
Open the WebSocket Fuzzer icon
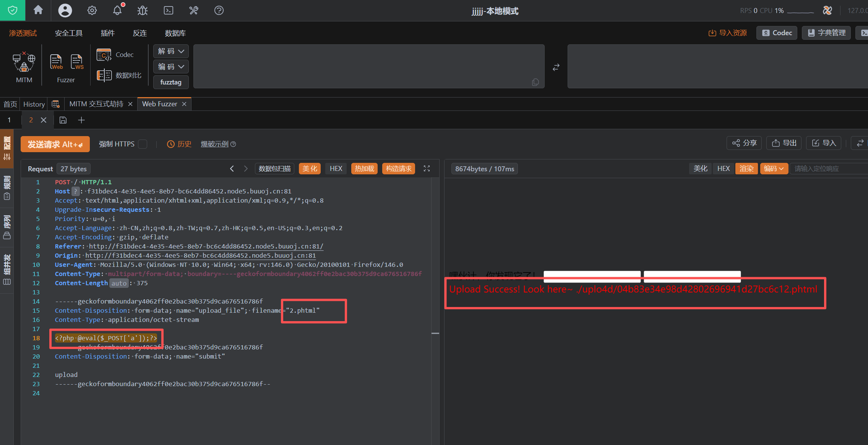point(77,62)
